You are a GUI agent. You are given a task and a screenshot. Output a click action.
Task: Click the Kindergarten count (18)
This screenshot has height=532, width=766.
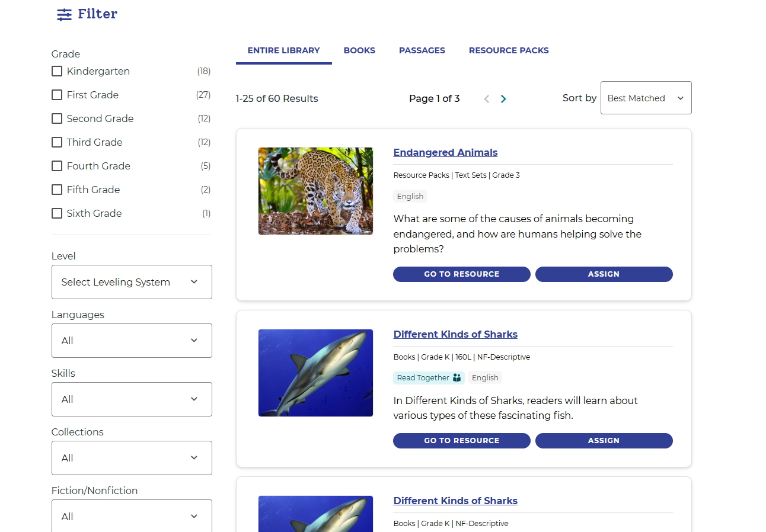click(x=204, y=71)
